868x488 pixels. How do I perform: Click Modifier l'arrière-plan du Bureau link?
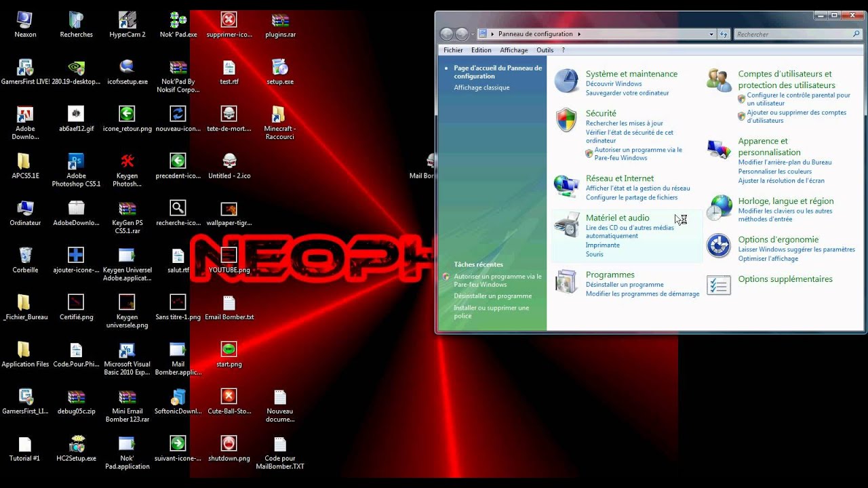click(785, 162)
